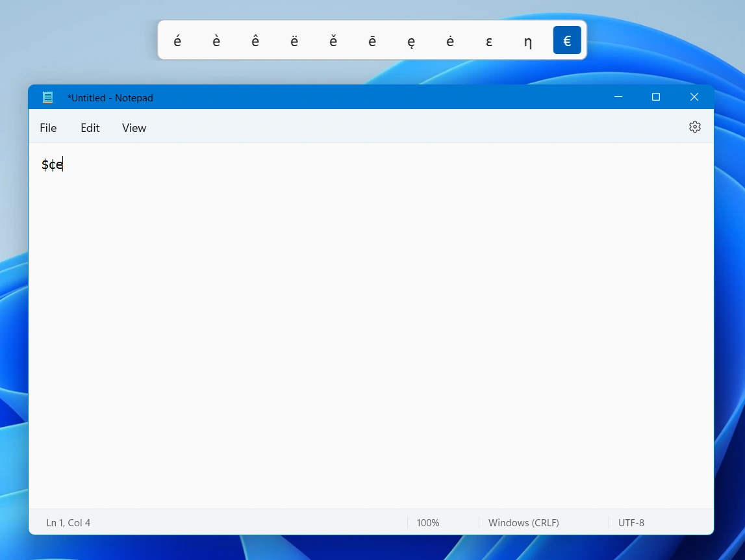Close the Notepad window

click(x=694, y=97)
